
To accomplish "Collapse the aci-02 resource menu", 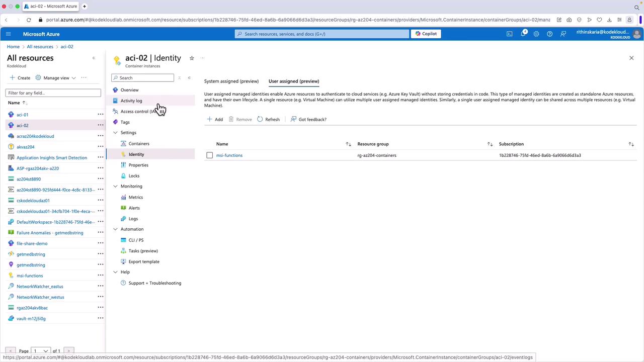I will click(x=189, y=78).
